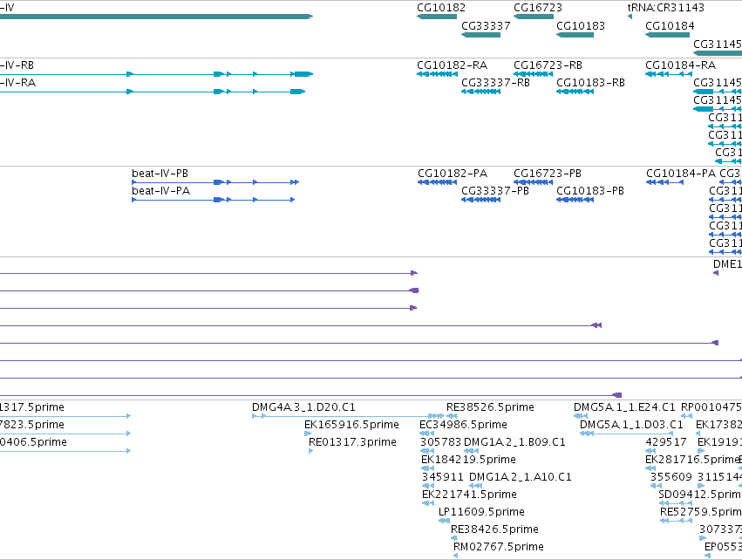Click the CG10183-RB transcript label
The height and width of the screenshot is (560, 742).
click(x=590, y=82)
